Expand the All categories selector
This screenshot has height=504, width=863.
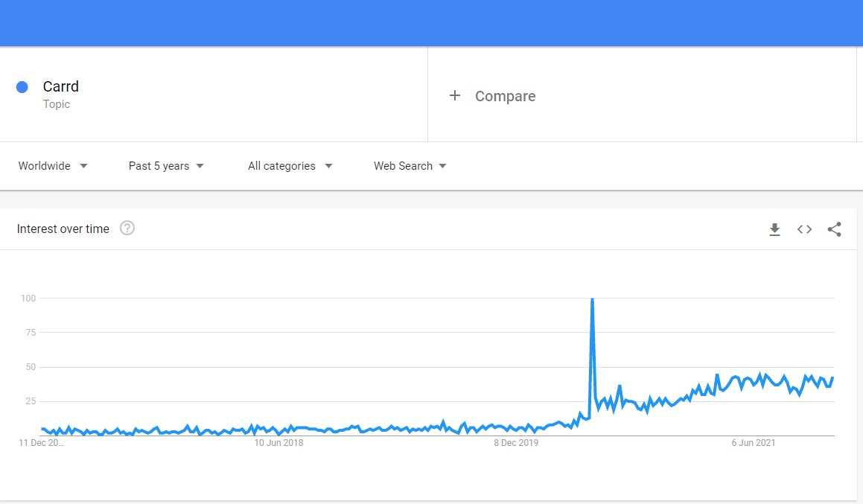tap(290, 166)
